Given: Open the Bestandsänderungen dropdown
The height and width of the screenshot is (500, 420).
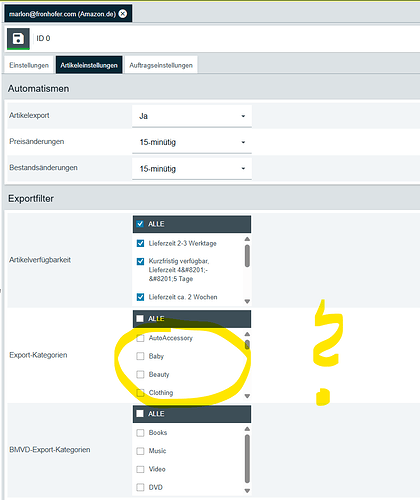Looking at the screenshot, I should (x=192, y=169).
